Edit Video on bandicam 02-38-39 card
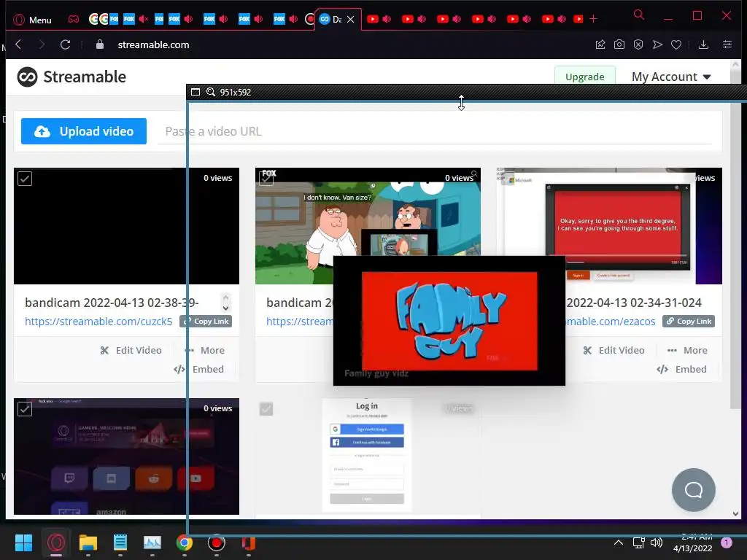Viewport: 747px width, 560px height. (131, 350)
